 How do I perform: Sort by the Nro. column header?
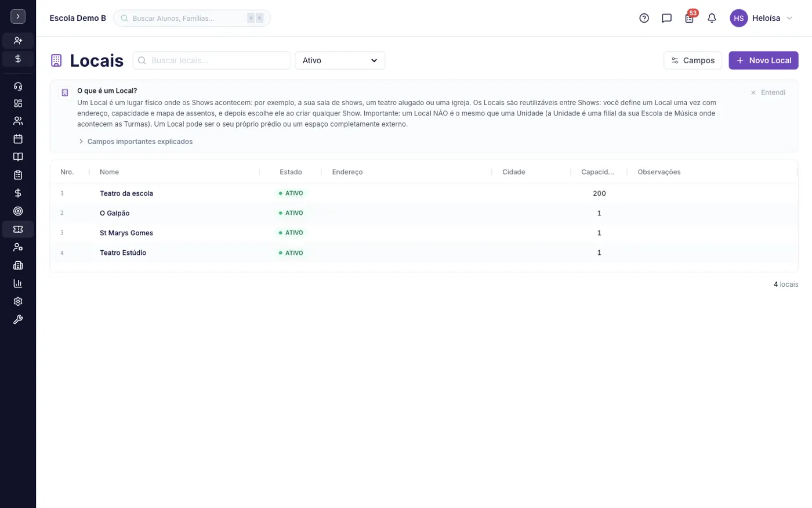(x=67, y=172)
